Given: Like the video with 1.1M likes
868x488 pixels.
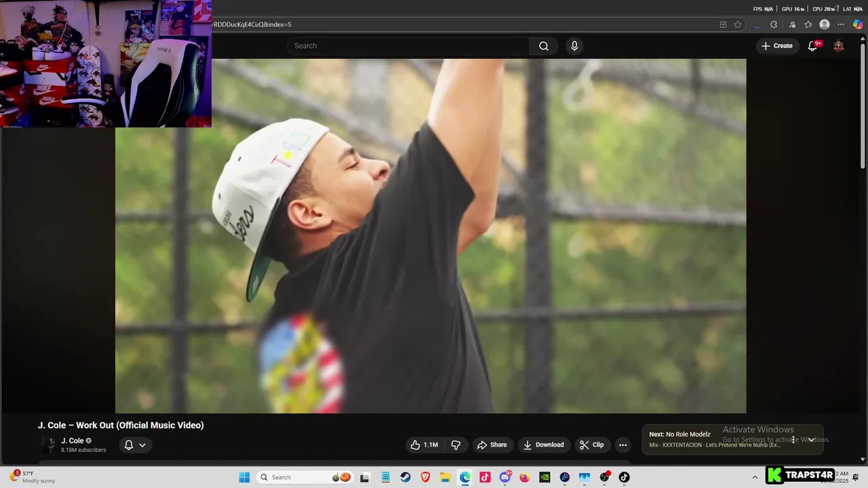Looking at the screenshot, I should point(424,445).
